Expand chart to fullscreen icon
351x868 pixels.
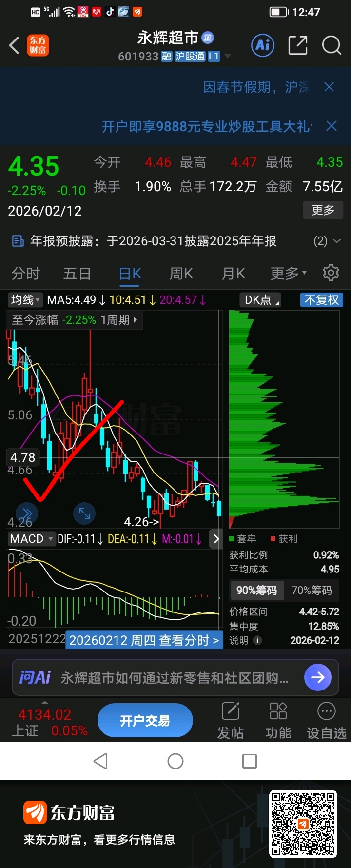(x=84, y=513)
